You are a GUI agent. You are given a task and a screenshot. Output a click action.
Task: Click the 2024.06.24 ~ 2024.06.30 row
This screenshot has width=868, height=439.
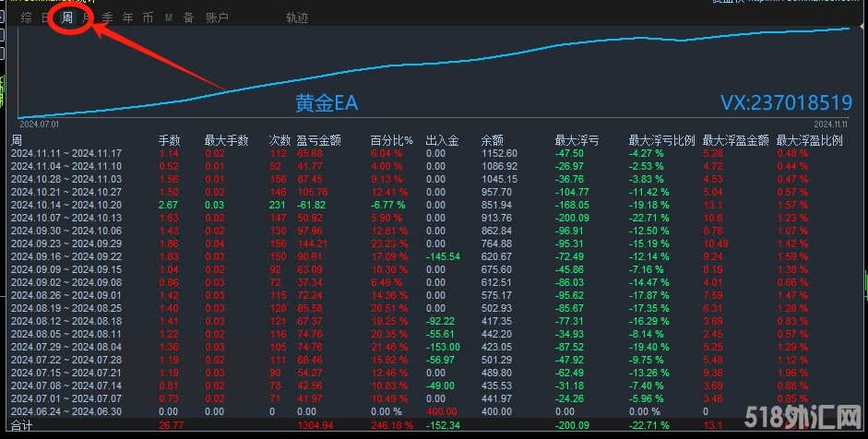(x=66, y=410)
